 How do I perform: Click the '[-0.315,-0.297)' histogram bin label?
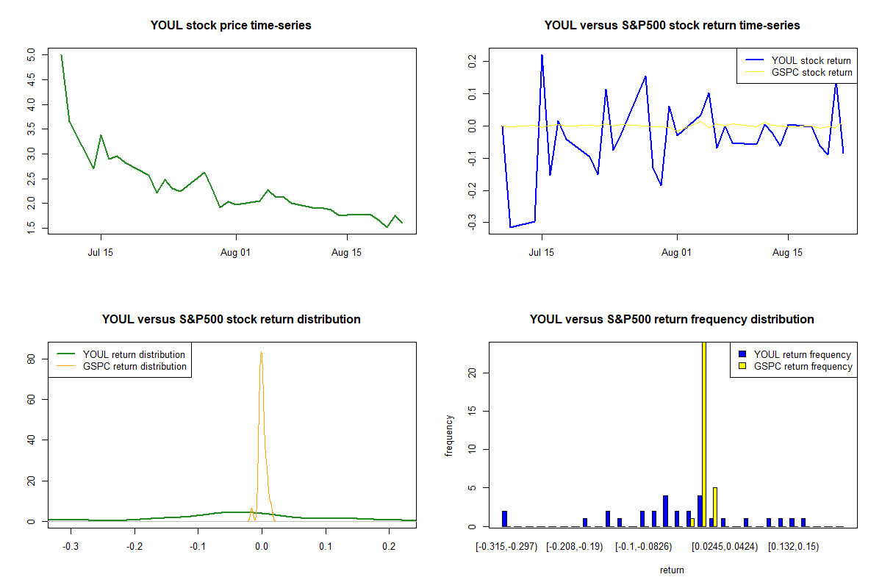(x=506, y=547)
